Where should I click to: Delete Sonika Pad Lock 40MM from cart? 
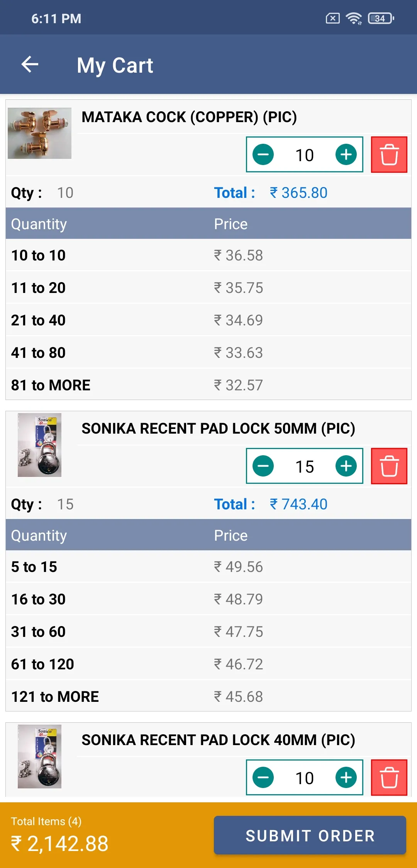point(389,778)
